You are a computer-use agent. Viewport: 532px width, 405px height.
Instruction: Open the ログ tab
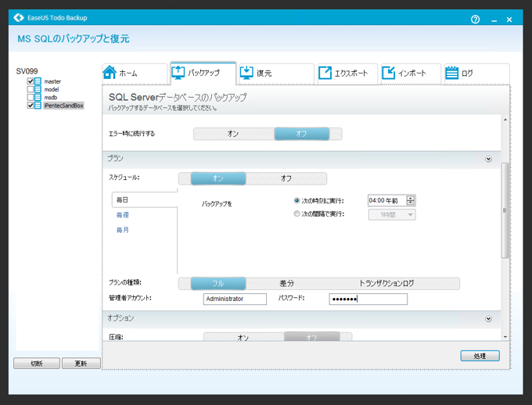coord(476,73)
